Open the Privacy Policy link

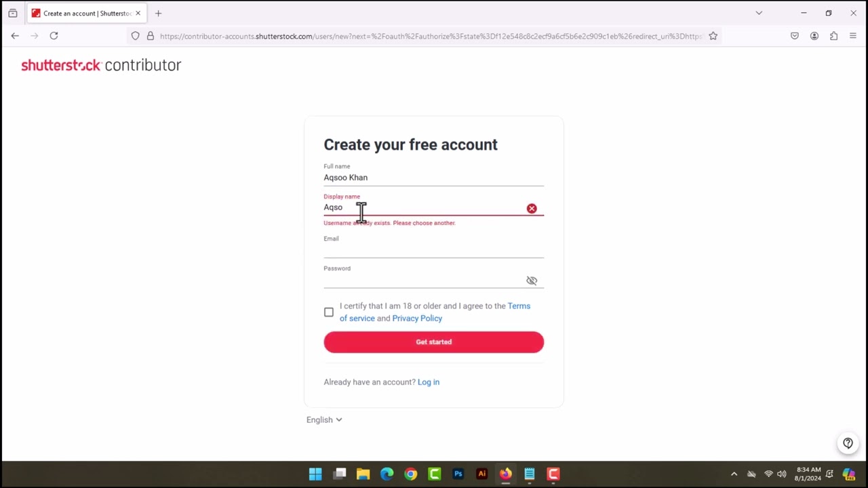[x=417, y=319]
